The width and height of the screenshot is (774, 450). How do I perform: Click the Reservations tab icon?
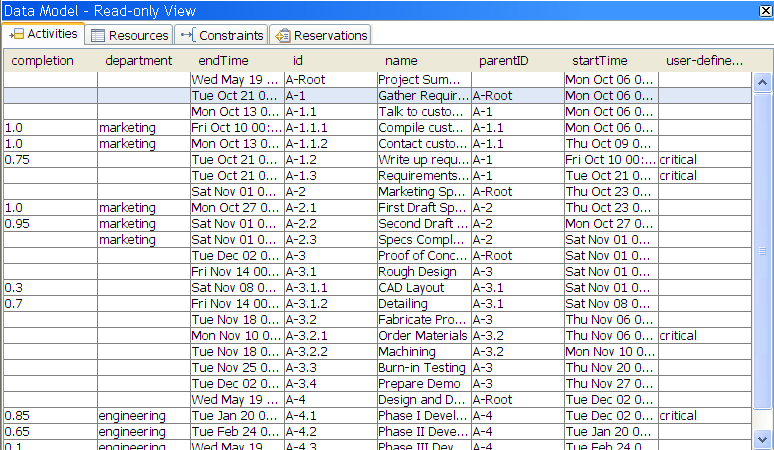click(283, 35)
